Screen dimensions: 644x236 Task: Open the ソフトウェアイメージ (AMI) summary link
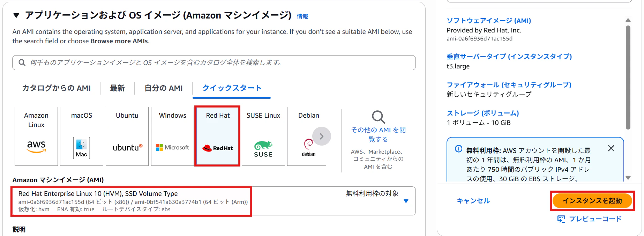(x=489, y=21)
